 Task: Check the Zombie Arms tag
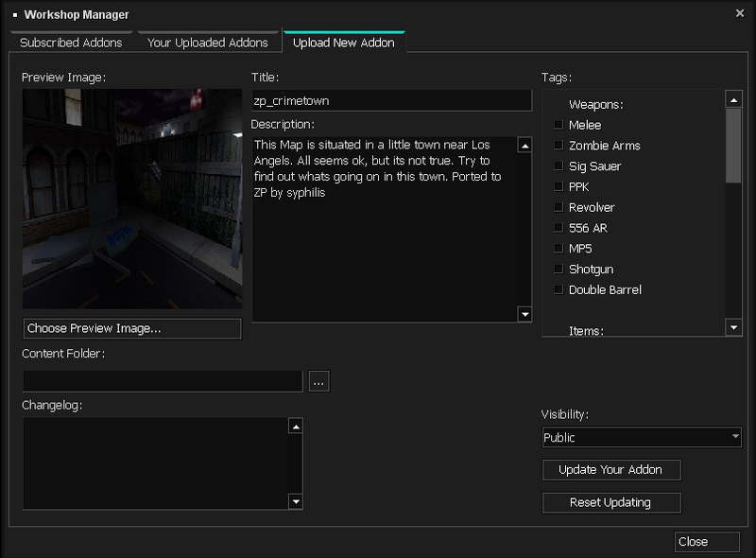pos(558,145)
